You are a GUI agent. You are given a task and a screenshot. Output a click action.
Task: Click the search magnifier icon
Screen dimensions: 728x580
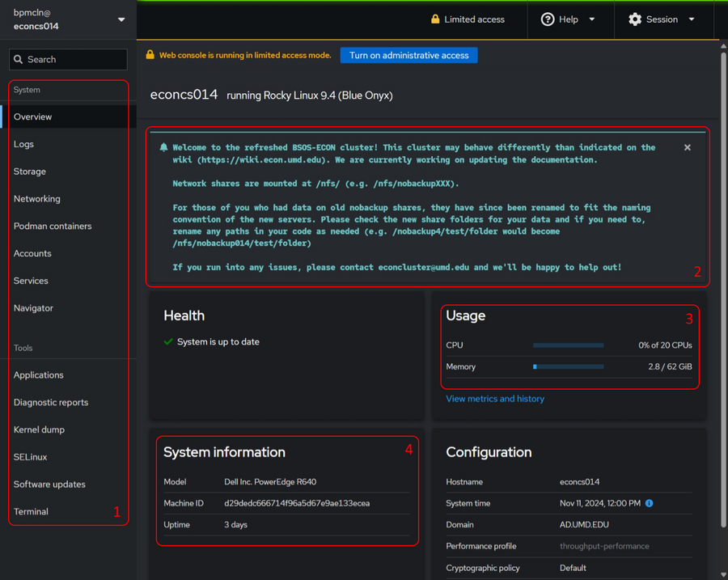coord(18,59)
